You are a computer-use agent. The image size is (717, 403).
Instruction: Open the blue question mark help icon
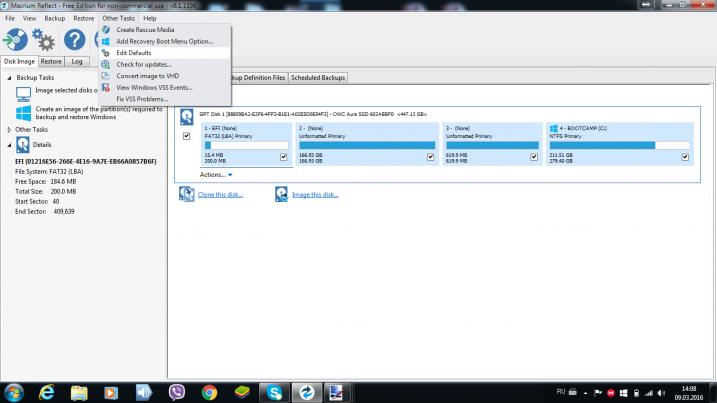click(75, 40)
